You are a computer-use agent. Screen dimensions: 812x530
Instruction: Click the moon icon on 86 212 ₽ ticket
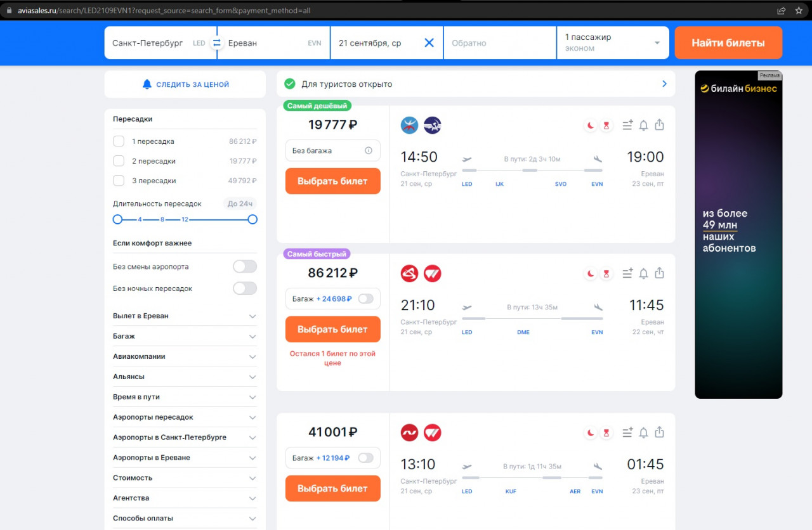pos(591,274)
